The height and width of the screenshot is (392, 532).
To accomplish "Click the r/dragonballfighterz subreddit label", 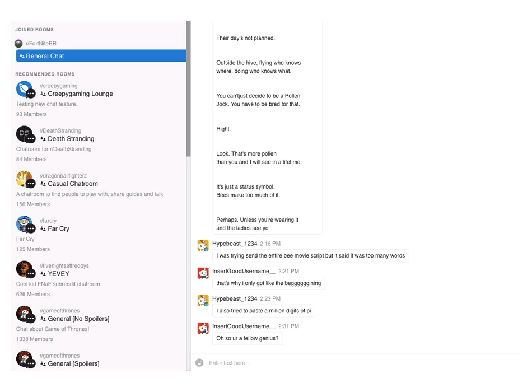I will pos(63,176).
